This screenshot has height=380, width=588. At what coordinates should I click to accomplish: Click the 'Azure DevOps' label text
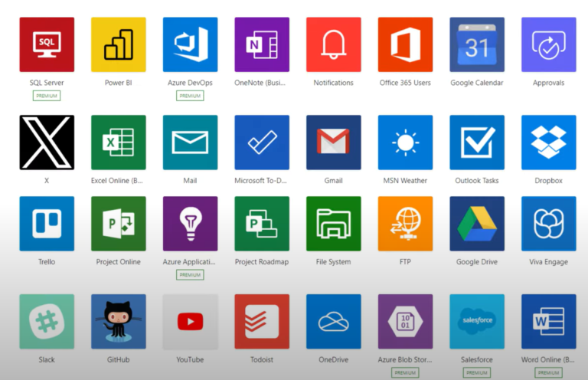pyautogui.click(x=190, y=83)
